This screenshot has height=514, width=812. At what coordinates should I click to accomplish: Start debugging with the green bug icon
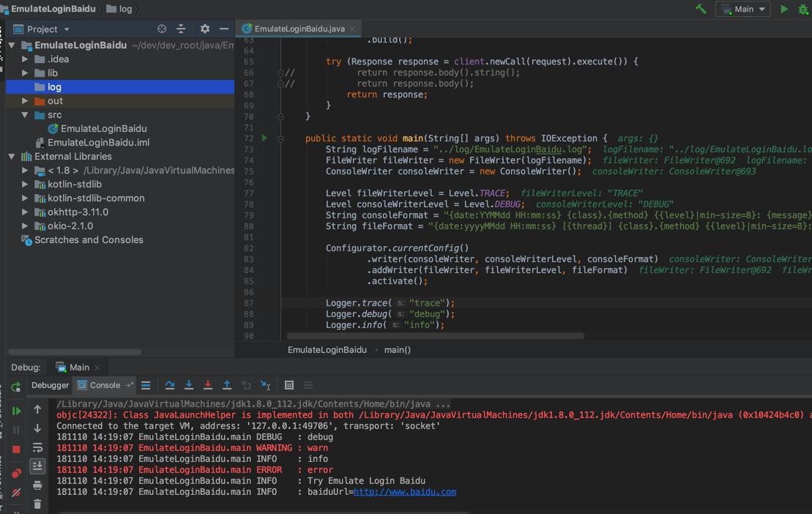tap(803, 9)
